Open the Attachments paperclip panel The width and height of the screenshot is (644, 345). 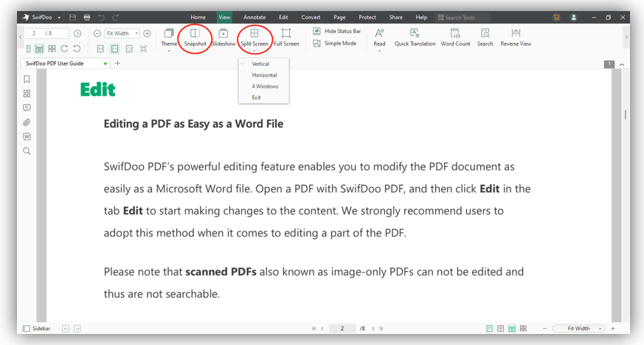(27, 122)
